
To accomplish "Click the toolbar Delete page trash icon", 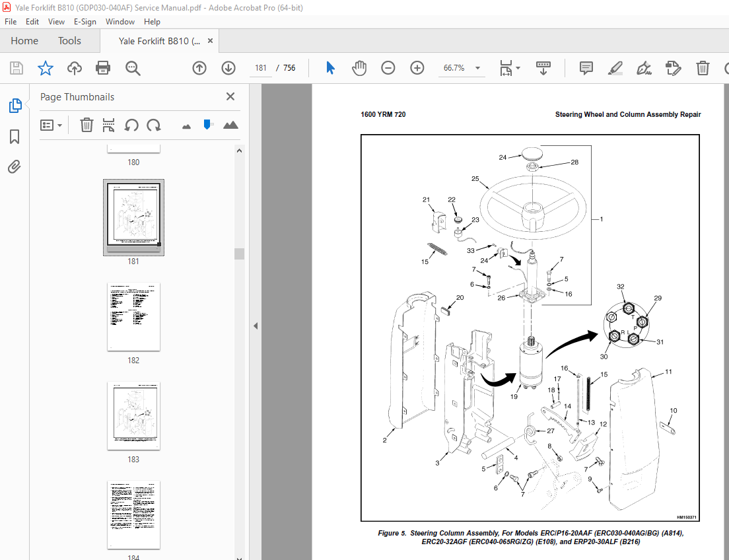I will point(703,68).
